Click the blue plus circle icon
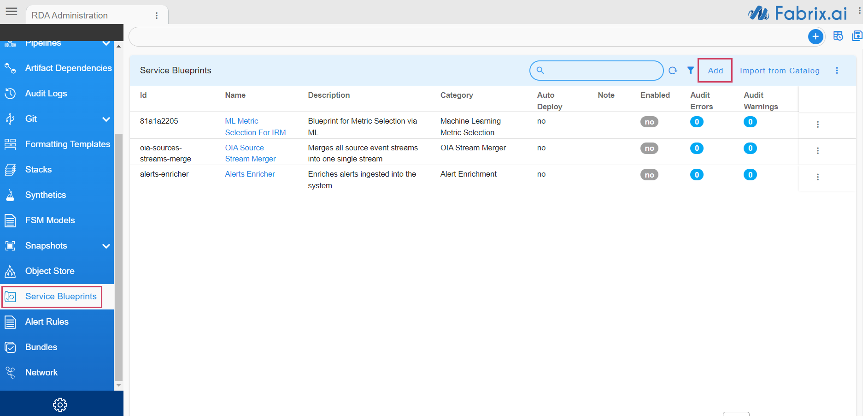Viewport: 868px width, 416px height. coord(815,36)
